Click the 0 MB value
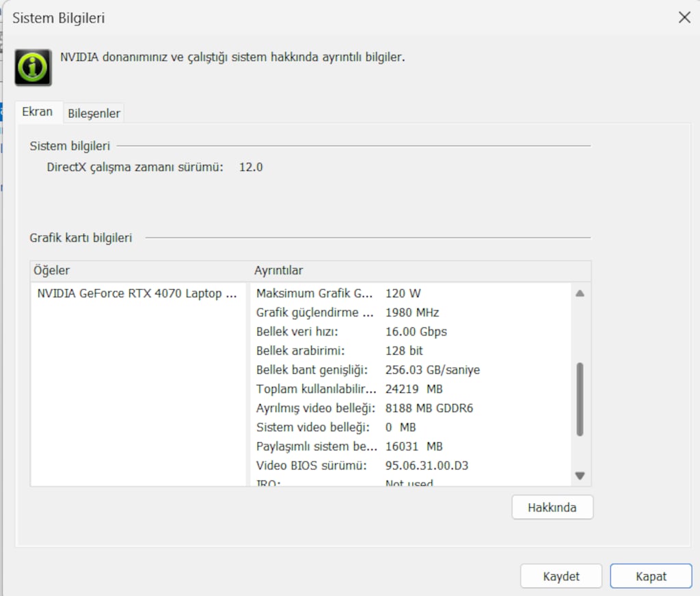This screenshot has height=596, width=700. [x=401, y=427]
